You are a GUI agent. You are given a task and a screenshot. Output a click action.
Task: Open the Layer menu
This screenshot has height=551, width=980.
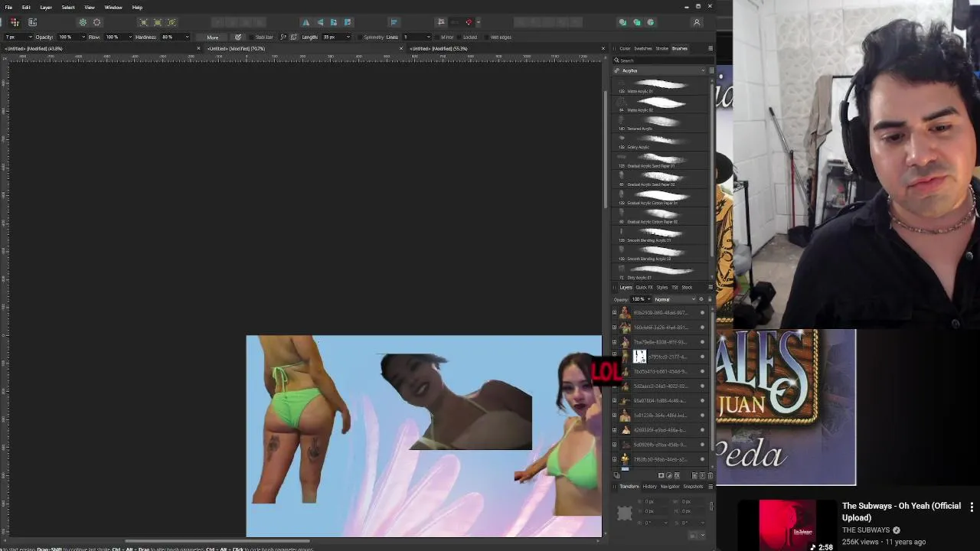coord(46,7)
